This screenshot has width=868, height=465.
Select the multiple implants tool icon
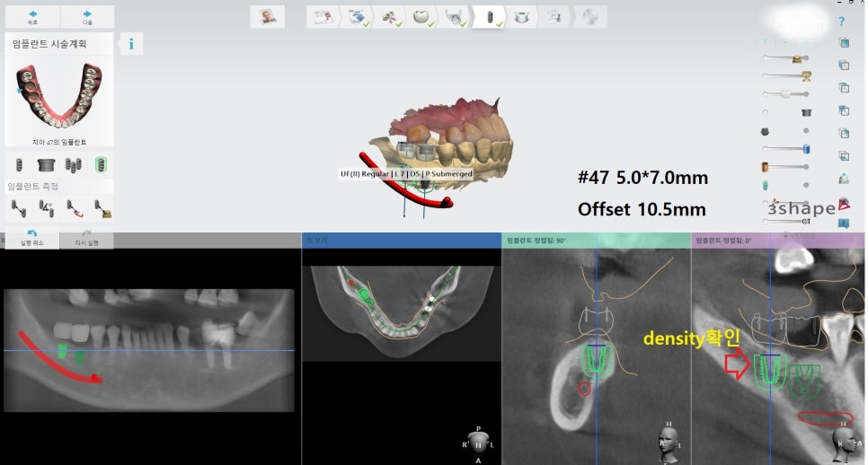[73, 165]
